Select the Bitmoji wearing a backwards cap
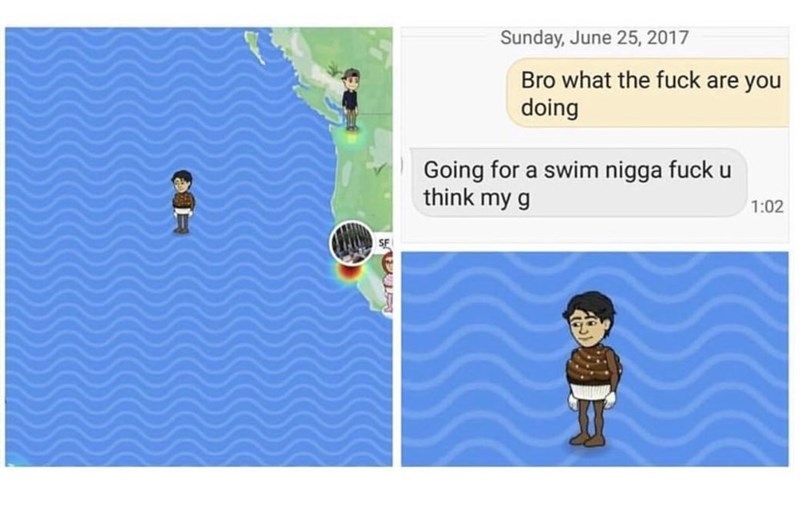 coord(351,99)
